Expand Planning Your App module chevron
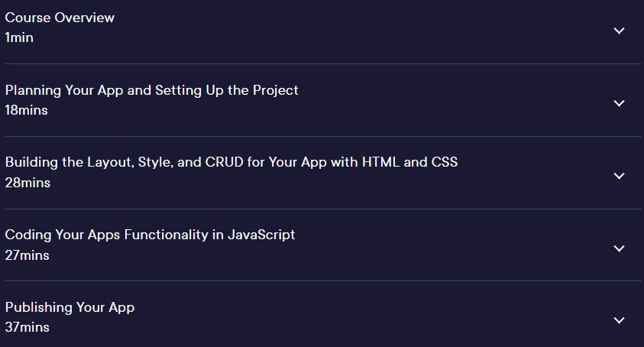 [619, 103]
